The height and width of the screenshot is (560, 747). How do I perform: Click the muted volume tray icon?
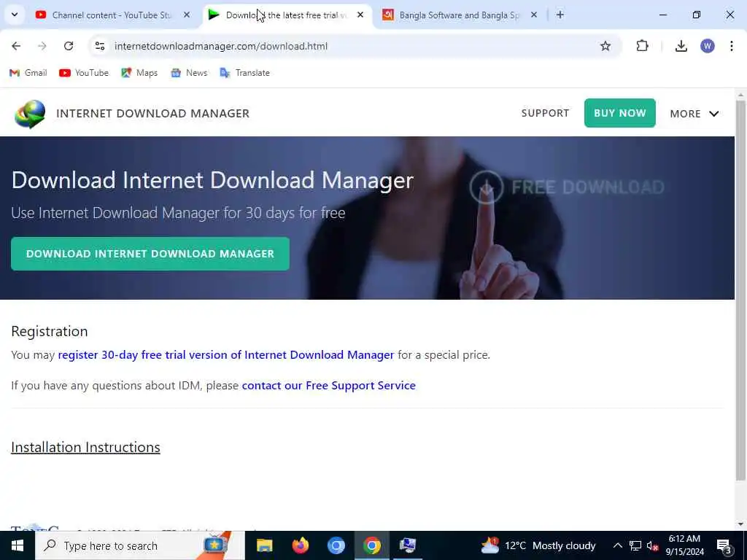pyautogui.click(x=652, y=546)
